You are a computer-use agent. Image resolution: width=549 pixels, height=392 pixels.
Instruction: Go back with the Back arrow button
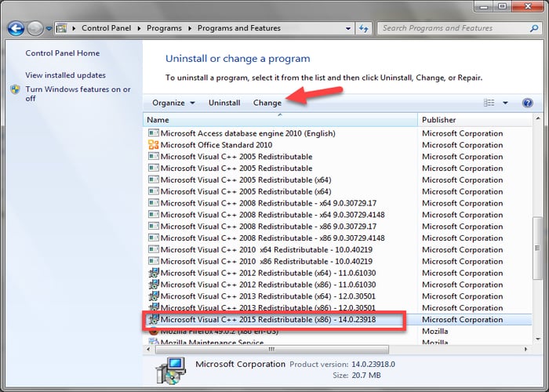16,28
